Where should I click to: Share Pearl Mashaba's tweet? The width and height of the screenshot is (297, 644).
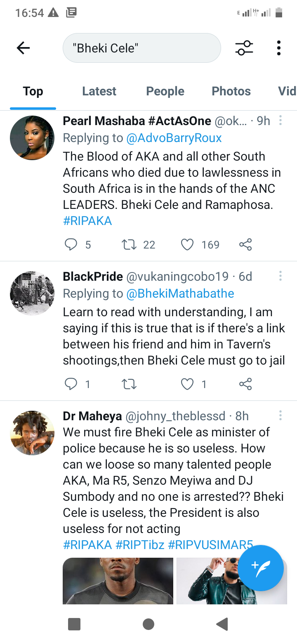[245, 245]
